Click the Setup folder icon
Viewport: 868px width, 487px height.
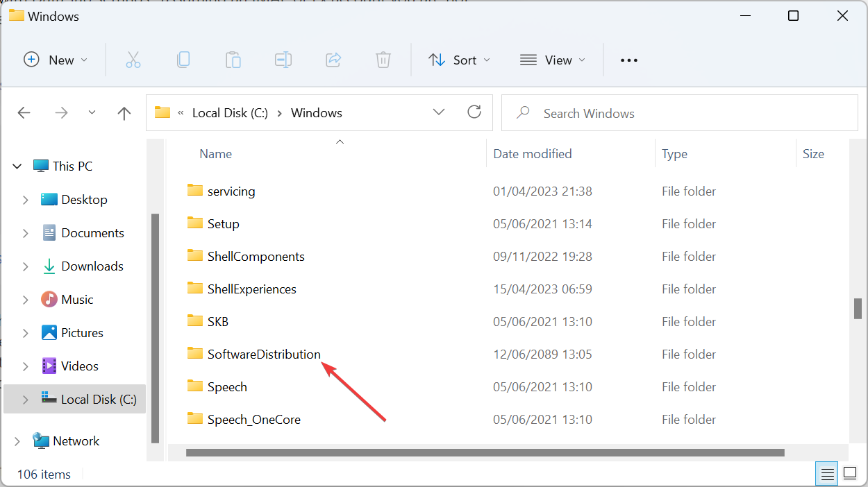click(x=194, y=223)
